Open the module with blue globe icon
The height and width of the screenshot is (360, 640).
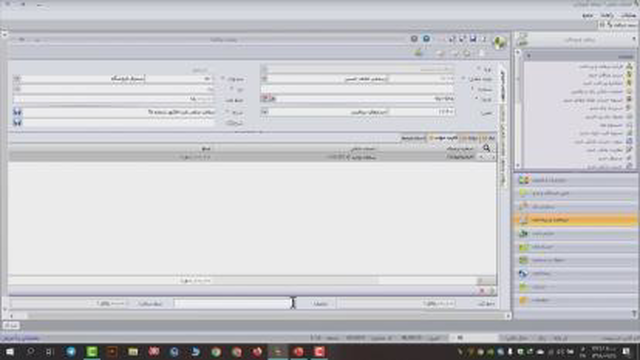tap(576, 273)
